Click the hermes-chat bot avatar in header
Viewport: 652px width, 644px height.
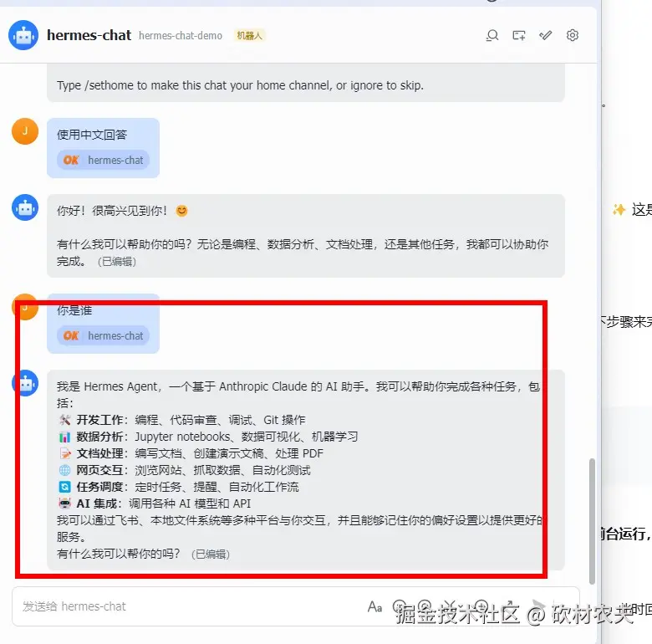pos(23,35)
